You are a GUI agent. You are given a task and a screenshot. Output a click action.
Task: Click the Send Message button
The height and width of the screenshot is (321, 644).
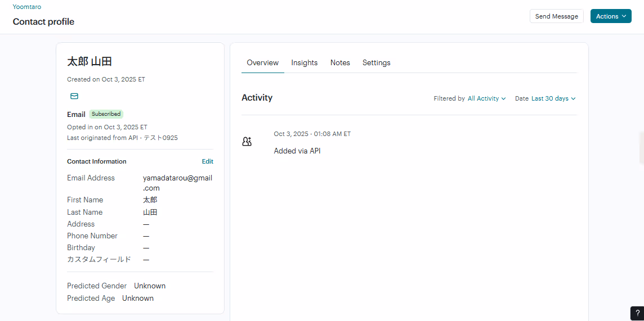pos(557,16)
